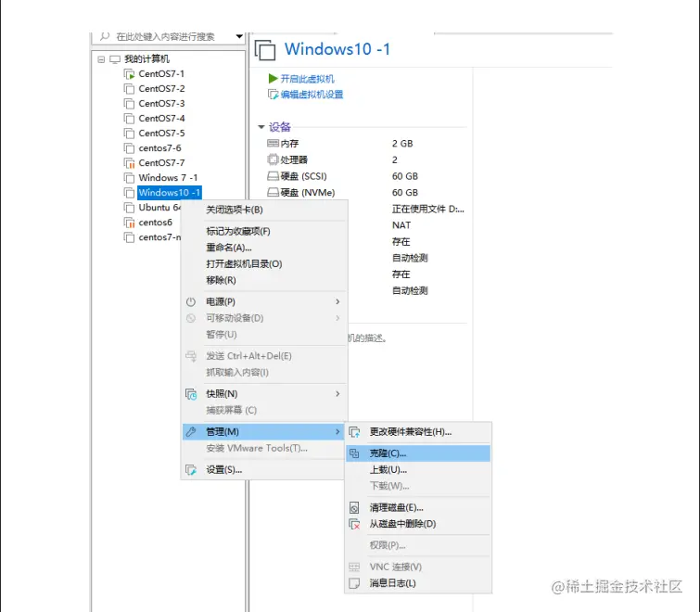Click the SCSI hard disk icon
This screenshot has width=700, height=612.
pyautogui.click(x=273, y=176)
